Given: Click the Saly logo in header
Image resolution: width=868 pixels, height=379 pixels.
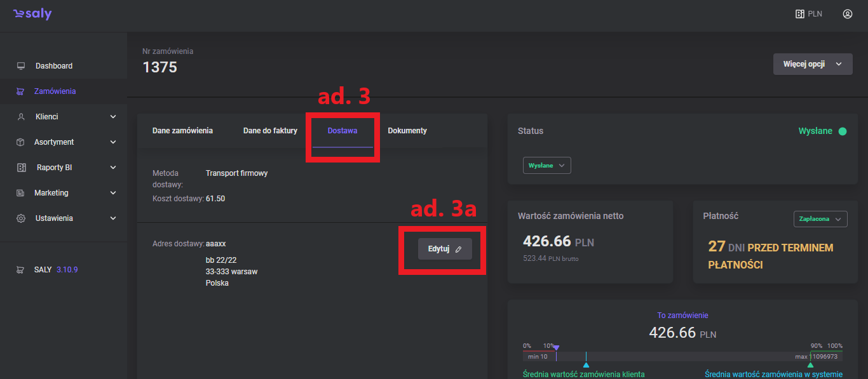Looking at the screenshot, I should pyautogui.click(x=32, y=14).
